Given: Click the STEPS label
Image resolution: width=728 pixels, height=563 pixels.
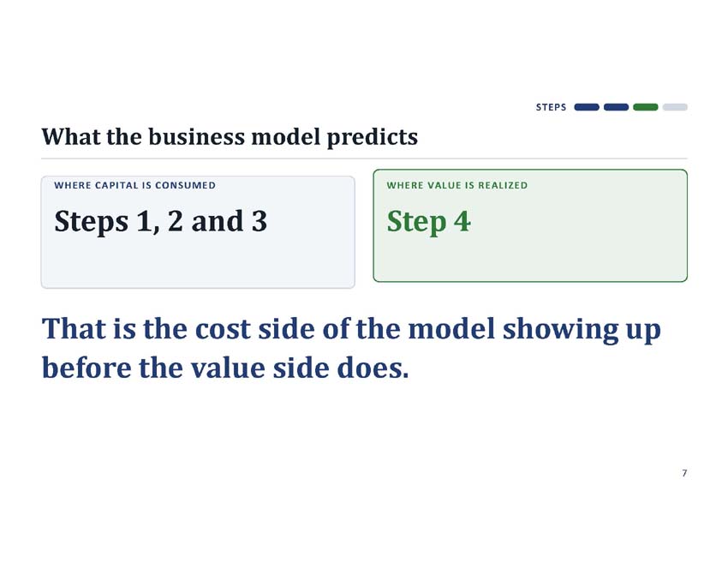Looking at the screenshot, I should [x=551, y=107].
